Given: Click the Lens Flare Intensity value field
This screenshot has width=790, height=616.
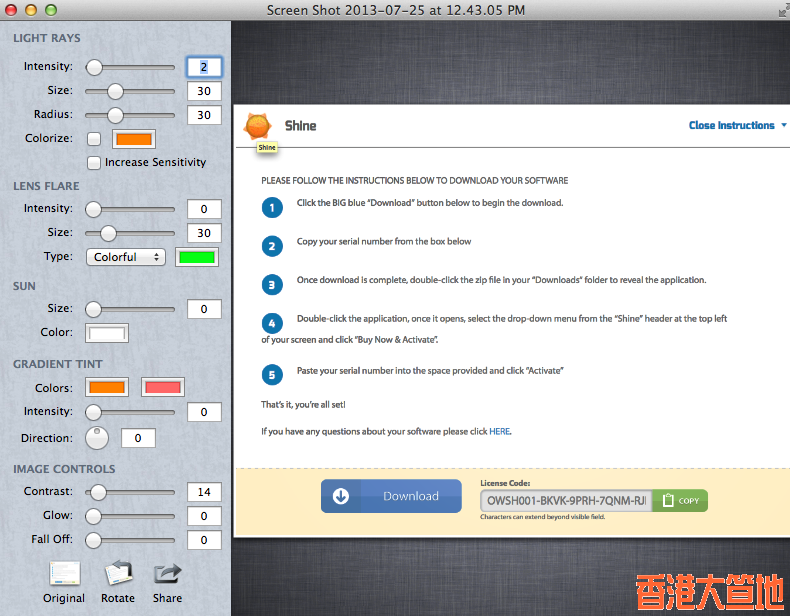Looking at the screenshot, I should [x=204, y=209].
